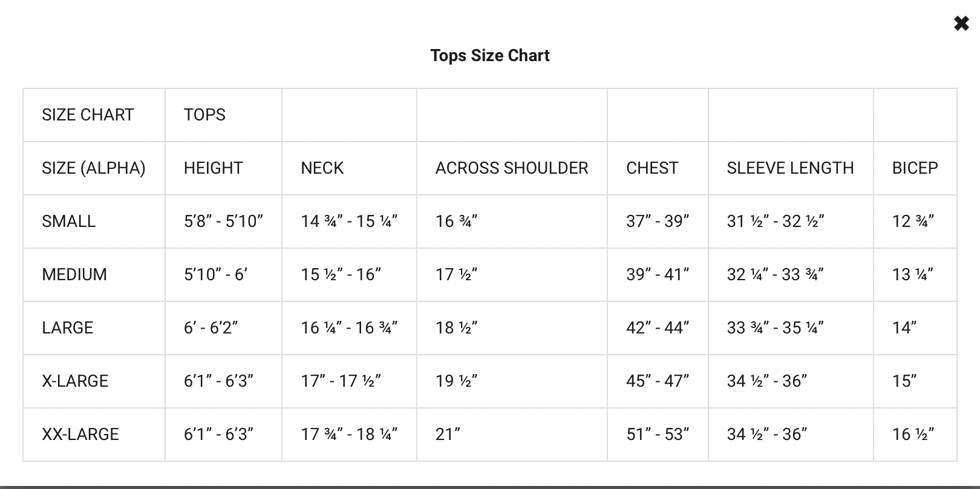The width and height of the screenshot is (980, 489).
Task: Click the Tops Size Chart title
Action: [490, 55]
